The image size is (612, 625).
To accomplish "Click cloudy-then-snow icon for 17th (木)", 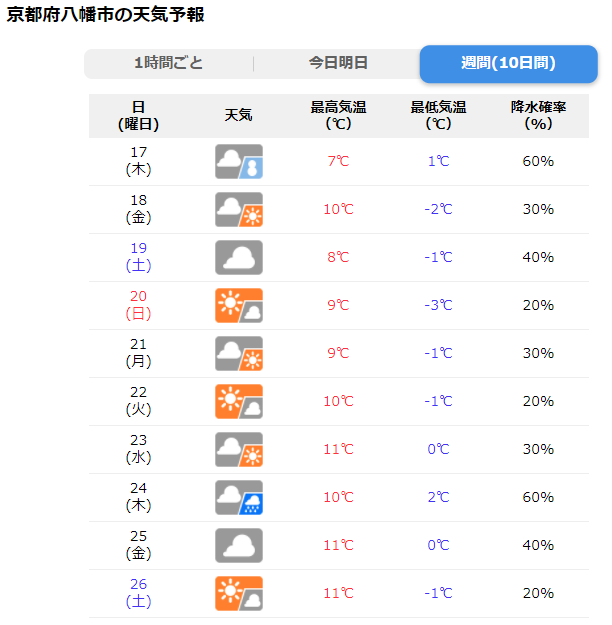I will 239,161.
